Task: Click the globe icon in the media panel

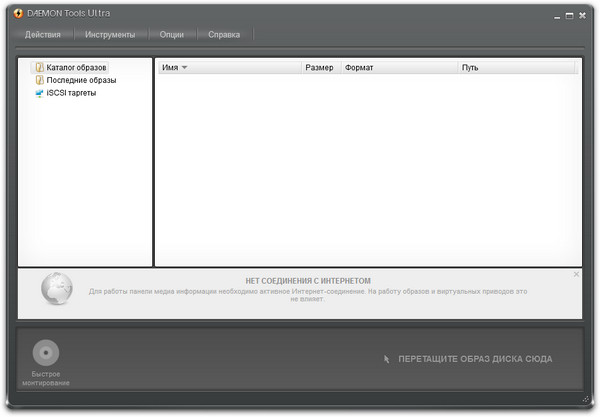Action: pos(57,289)
